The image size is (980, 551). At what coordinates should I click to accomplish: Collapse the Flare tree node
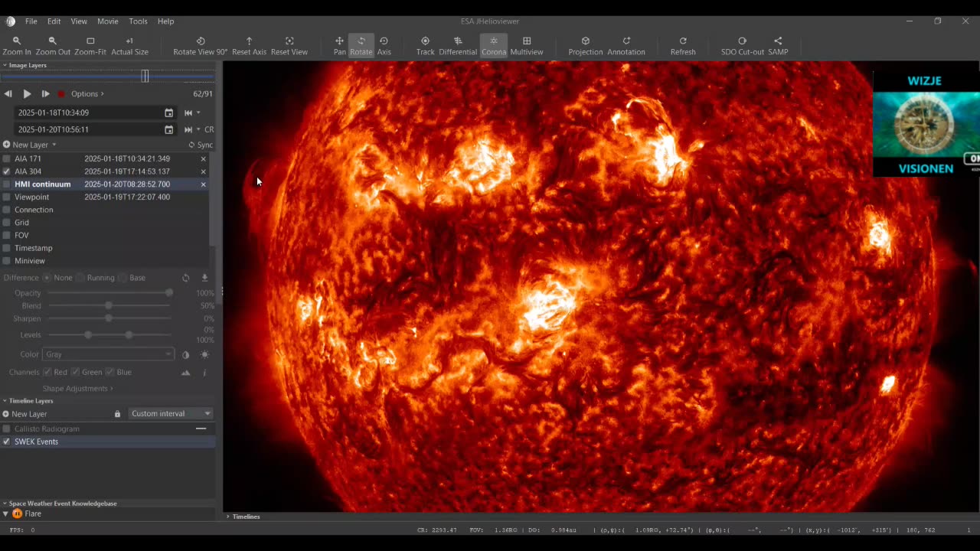click(x=5, y=514)
